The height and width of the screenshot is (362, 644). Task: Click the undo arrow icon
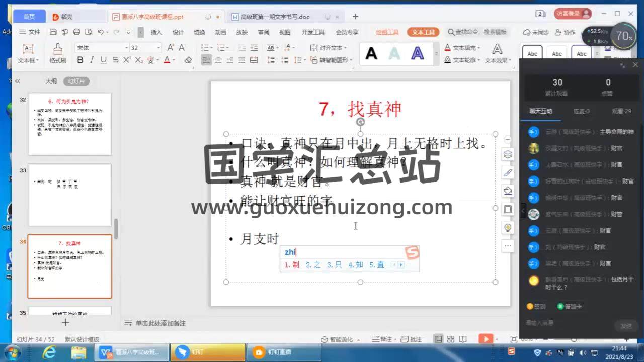[101, 32]
